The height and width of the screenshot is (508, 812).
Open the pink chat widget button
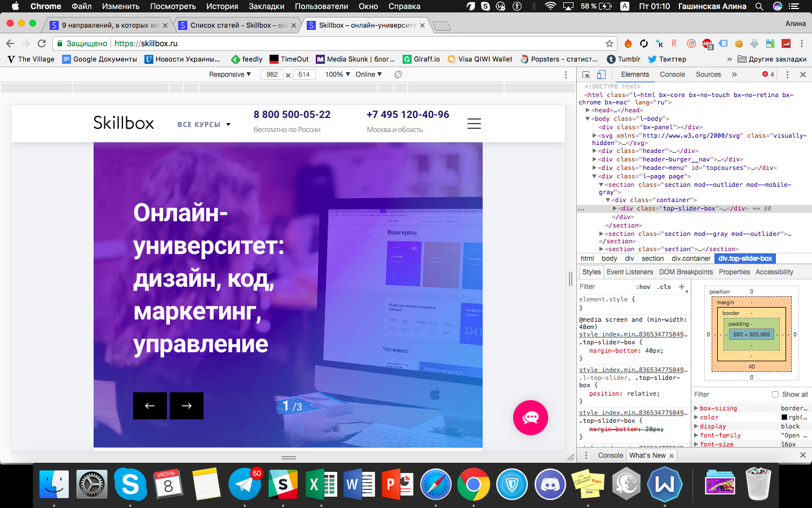pyautogui.click(x=531, y=418)
